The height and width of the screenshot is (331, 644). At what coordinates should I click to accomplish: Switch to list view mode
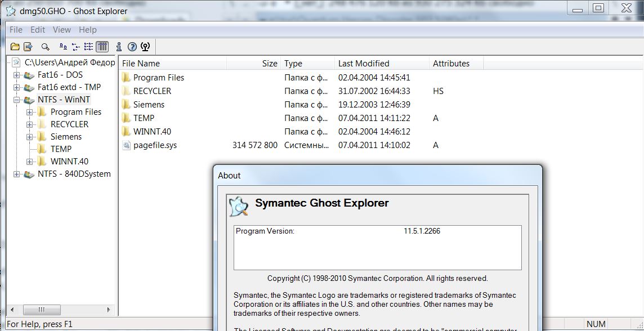pos(89,47)
